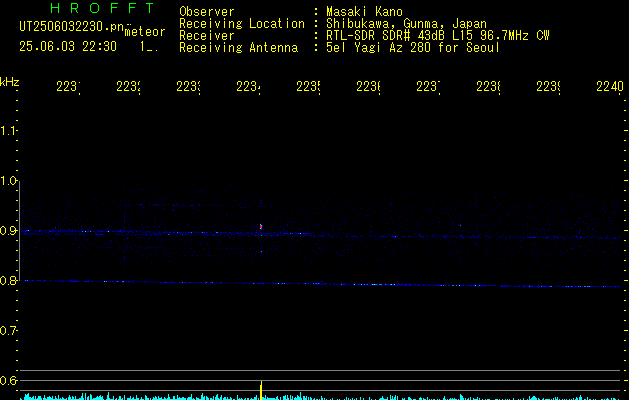Click the 0.6 kHz axis label
The width and height of the screenshot is (629, 400).
8,380
